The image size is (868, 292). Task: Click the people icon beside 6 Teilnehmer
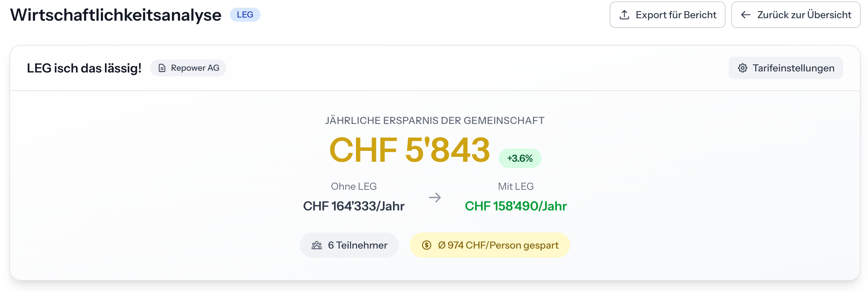coord(317,245)
